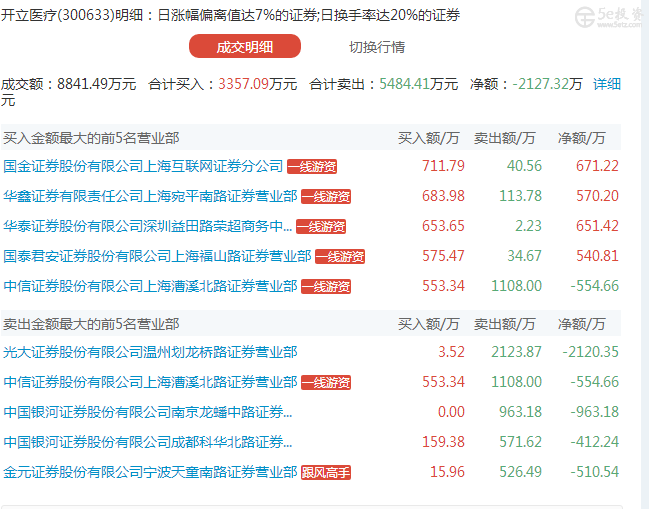Open 国泰君安证券上海福山路证券营业部 link
The height and width of the screenshot is (509, 649).
click(x=157, y=256)
